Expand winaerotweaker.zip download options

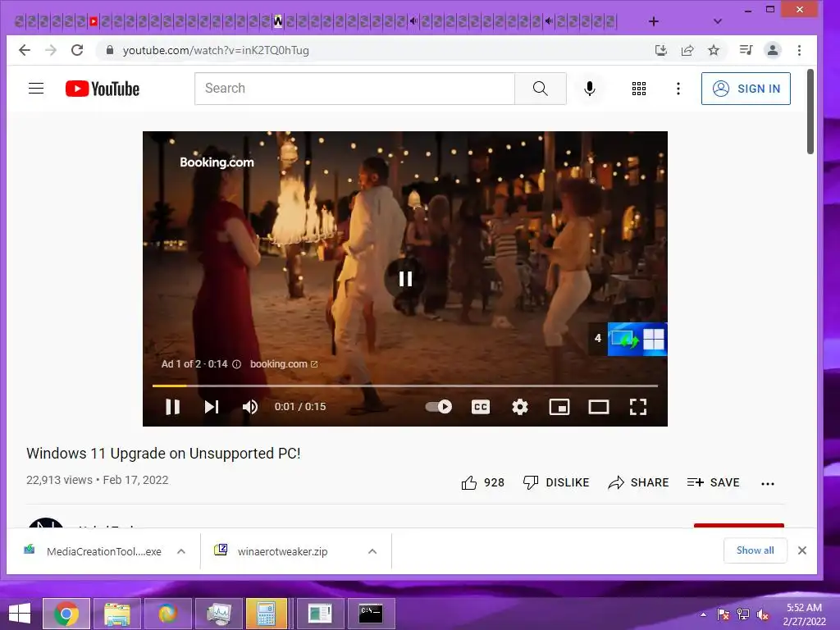(x=372, y=551)
